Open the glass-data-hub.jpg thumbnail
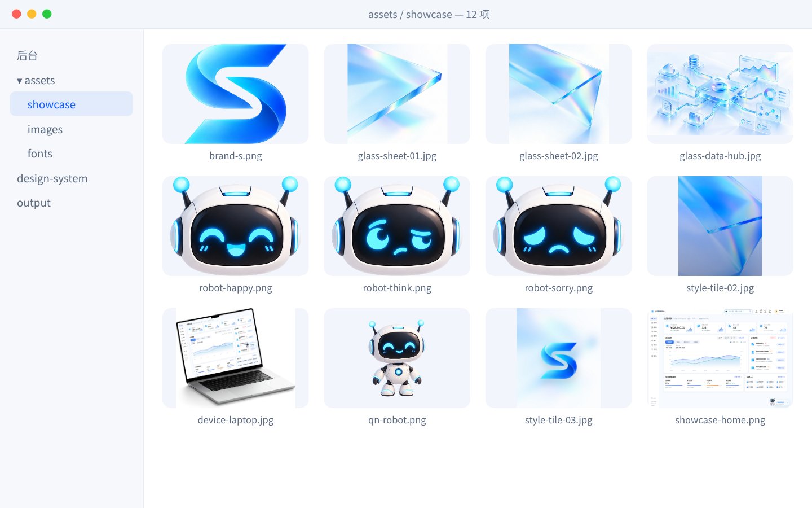Screen dimensions: 812x508 click(x=720, y=94)
